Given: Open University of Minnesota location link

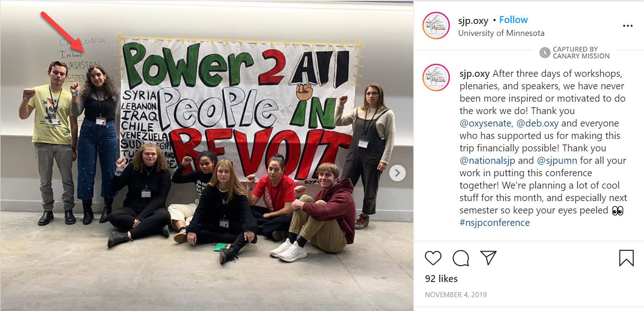Looking at the screenshot, I should [501, 33].
